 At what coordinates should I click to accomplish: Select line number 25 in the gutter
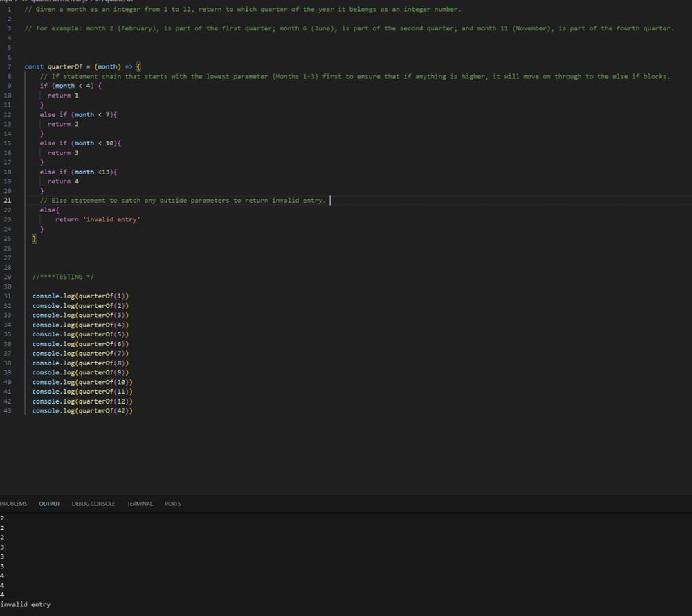[x=7, y=239]
